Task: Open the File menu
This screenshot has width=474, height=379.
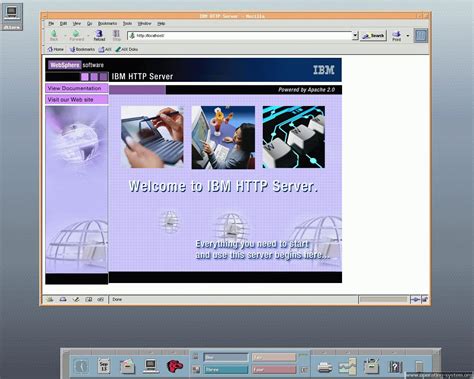Action: (x=51, y=24)
